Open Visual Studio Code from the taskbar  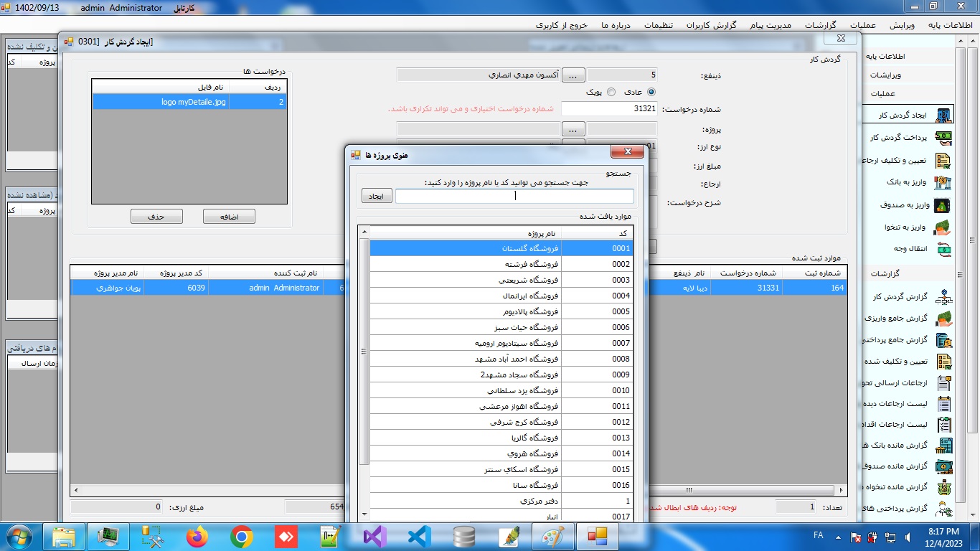[420, 536]
